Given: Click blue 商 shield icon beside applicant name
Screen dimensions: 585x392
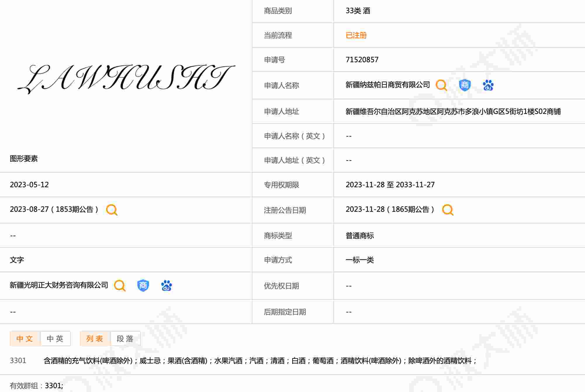Looking at the screenshot, I should [464, 85].
